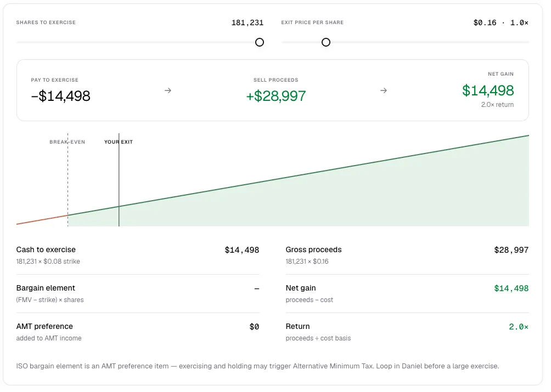Click the Cash to exercise row
This screenshot has width=551, height=392.
(138, 255)
